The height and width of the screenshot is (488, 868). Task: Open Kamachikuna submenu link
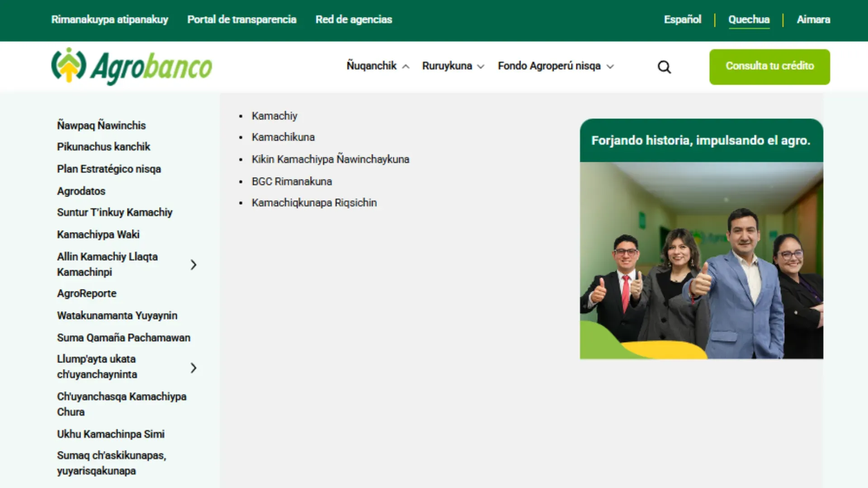[x=283, y=137]
